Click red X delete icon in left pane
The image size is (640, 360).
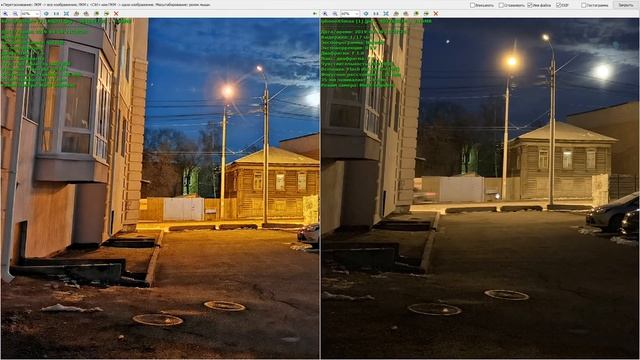click(x=116, y=13)
